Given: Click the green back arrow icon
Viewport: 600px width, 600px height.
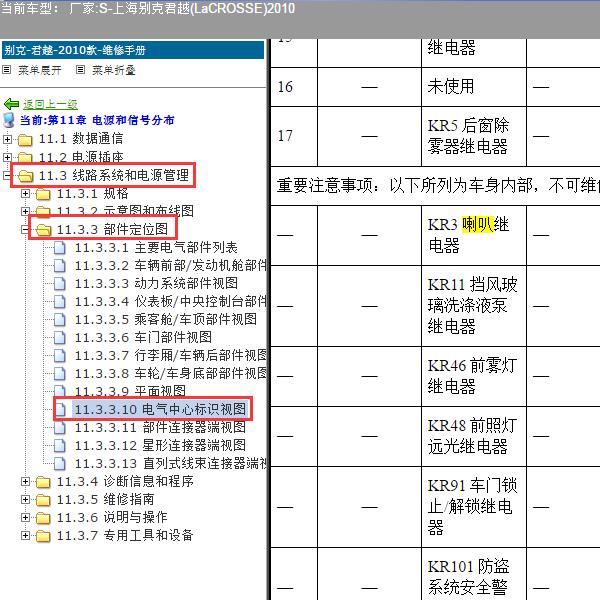Looking at the screenshot, I should click(x=11, y=104).
